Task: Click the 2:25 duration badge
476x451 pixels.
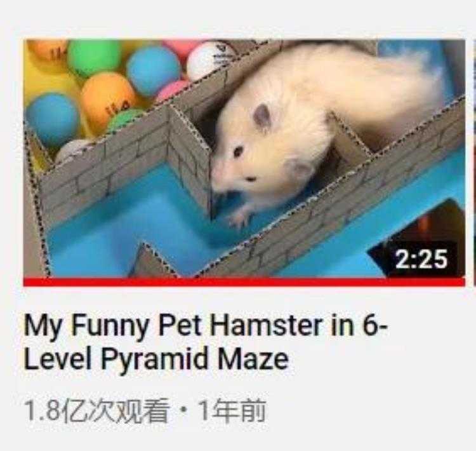Action: pyautogui.click(x=421, y=259)
